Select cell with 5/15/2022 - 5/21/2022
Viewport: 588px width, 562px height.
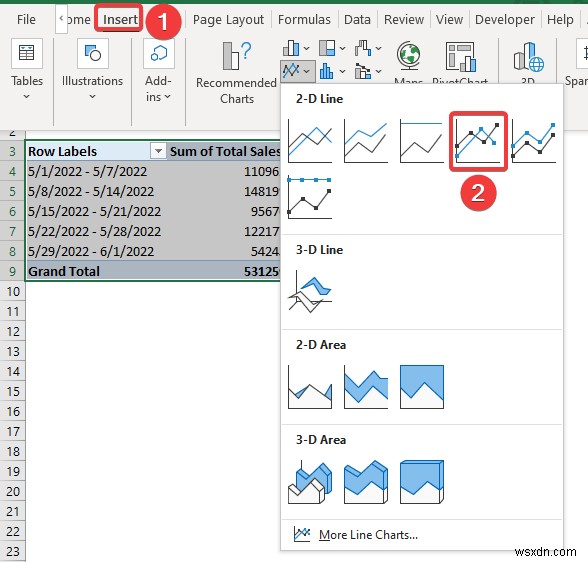coord(96,211)
